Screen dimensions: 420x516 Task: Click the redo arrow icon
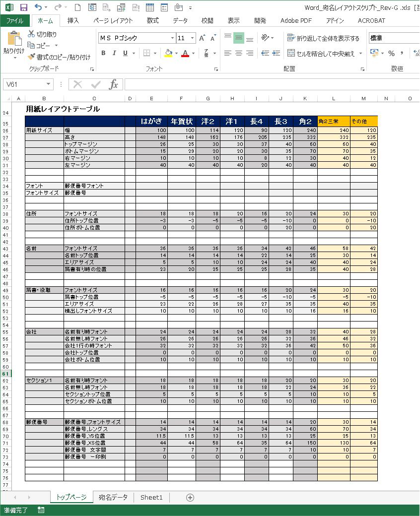click(x=58, y=7)
